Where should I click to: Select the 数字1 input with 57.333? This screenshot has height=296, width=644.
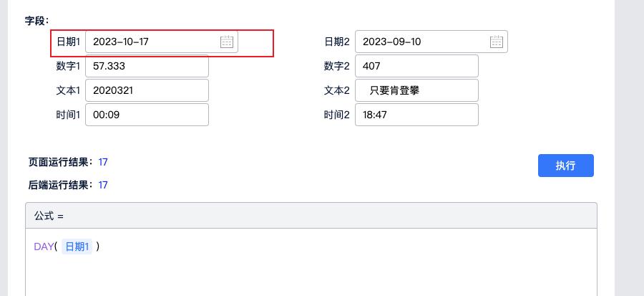(147, 66)
